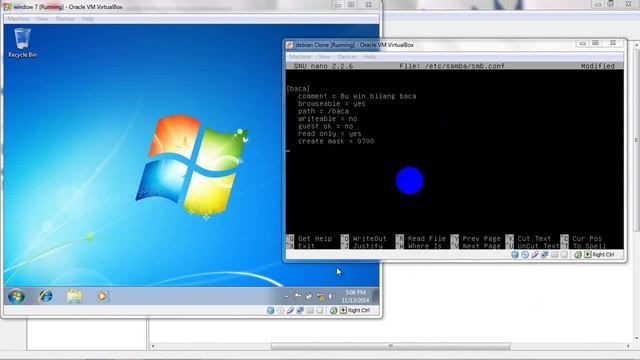Screen dimensions: 640x360
Task: Click the 'create mask = 0700' line
Action: pyautogui.click(x=336, y=141)
